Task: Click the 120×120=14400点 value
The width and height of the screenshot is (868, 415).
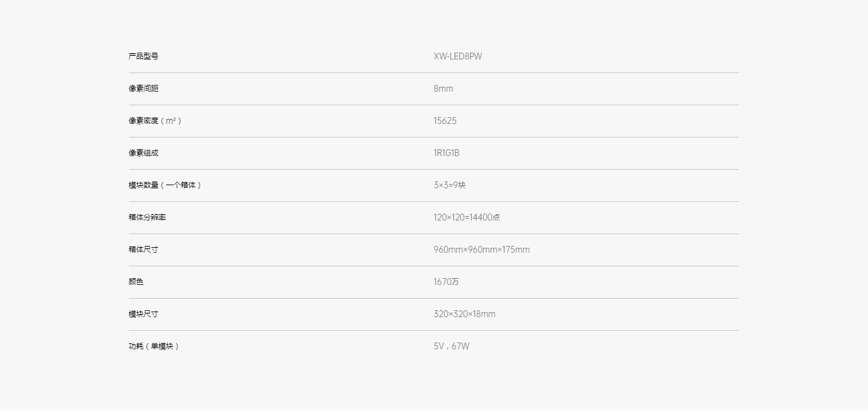Action: click(x=467, y=217)
